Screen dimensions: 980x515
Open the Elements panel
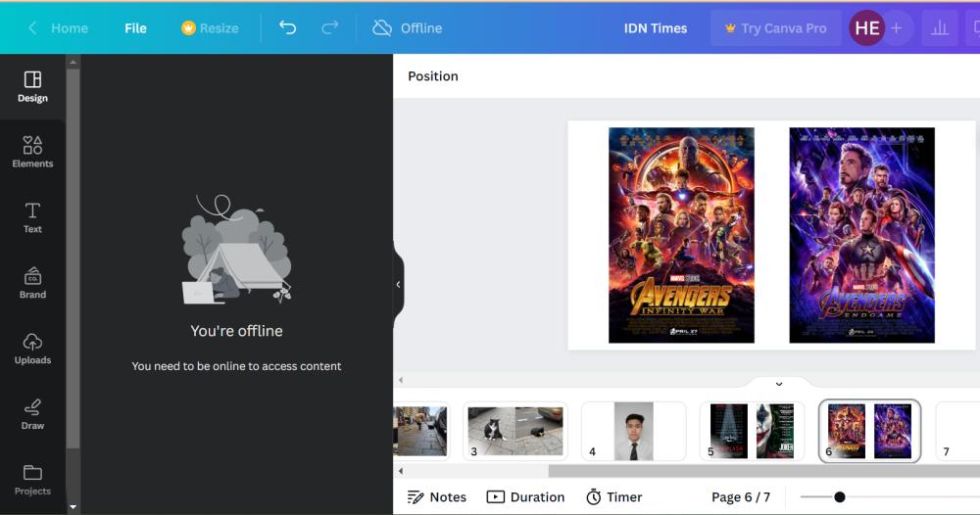tap(32, 153)
